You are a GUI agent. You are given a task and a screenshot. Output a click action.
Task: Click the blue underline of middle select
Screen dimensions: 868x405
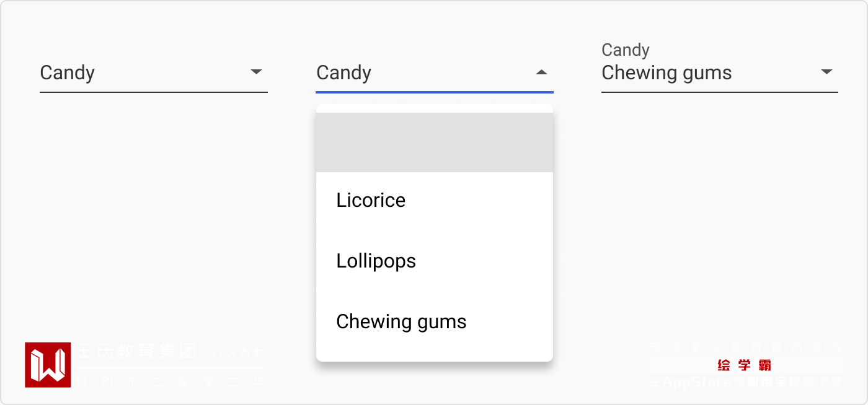(x=434, y=92)
